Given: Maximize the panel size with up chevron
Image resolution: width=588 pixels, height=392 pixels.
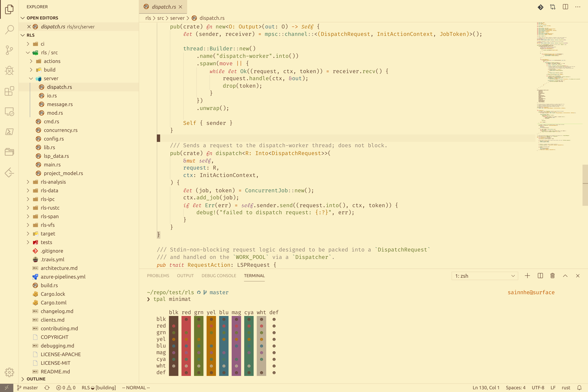Looking at the screenshot, I should tap(565, 276).
